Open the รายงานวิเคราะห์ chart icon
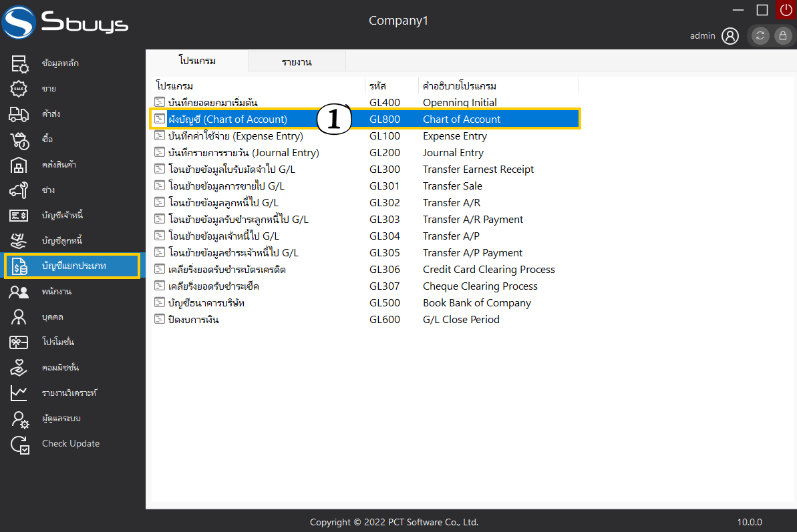Viewport: 797px width, 532px height. (x=19, y=393)
